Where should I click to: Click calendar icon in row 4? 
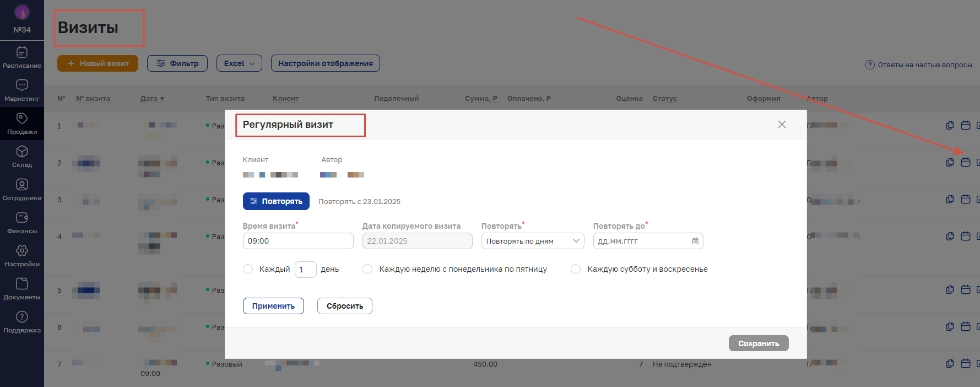[966, 237]
